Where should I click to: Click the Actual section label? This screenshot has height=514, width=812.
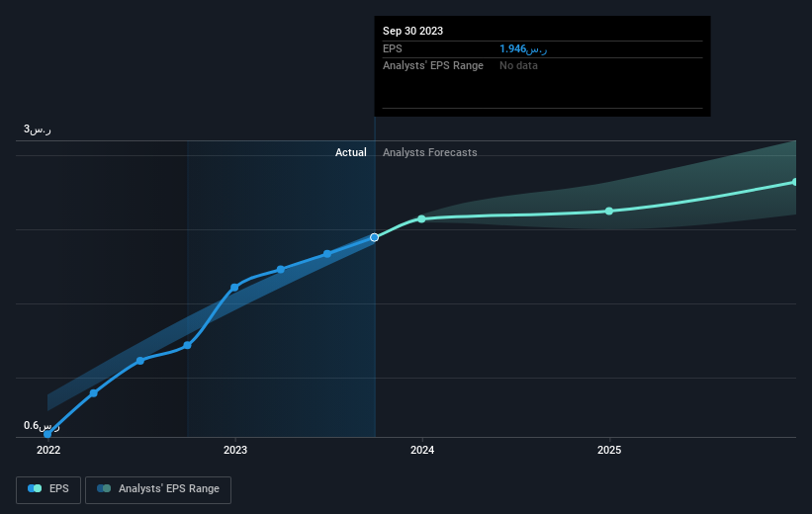click(x=350, y=152)
